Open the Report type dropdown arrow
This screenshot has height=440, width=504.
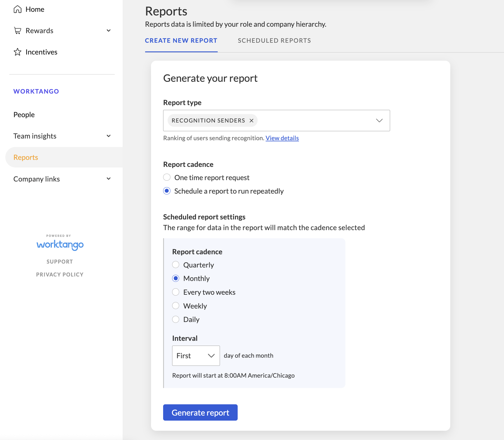click(379, 121)
